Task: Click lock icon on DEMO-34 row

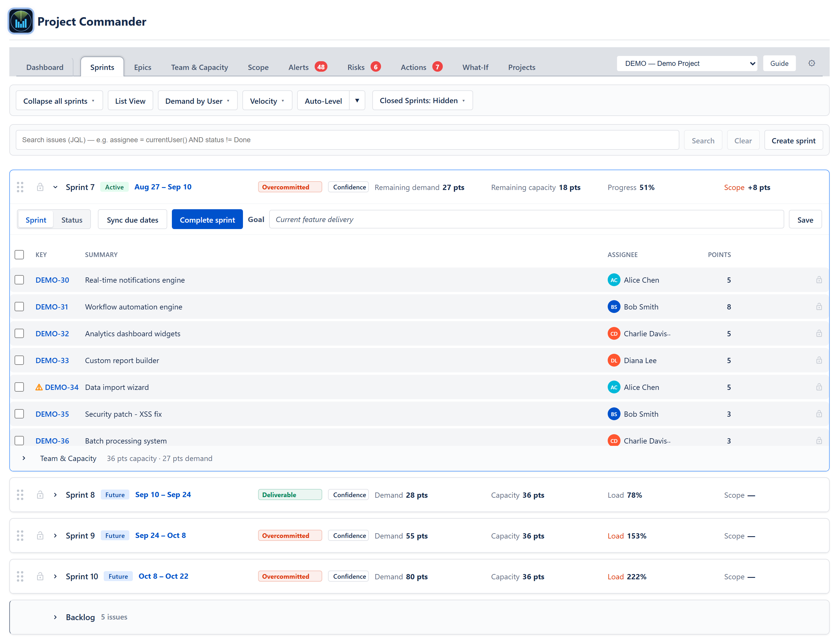Action: [x=819, y=387]
